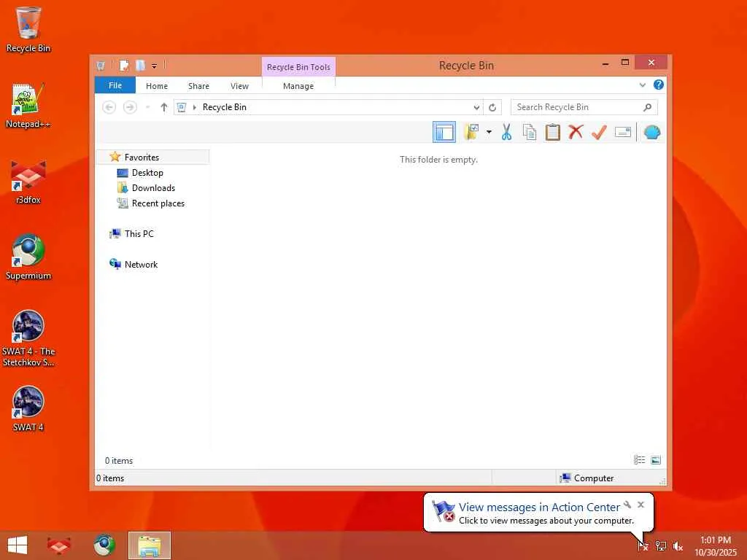Click the blue shell settings icon
The image size is (747, 560).
coord(651,132)
